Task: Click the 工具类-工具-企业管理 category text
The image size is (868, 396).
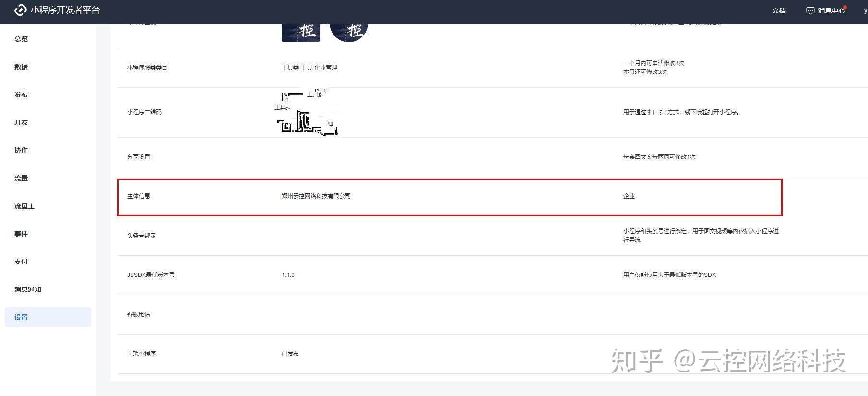Action: (x=309, y=68)
